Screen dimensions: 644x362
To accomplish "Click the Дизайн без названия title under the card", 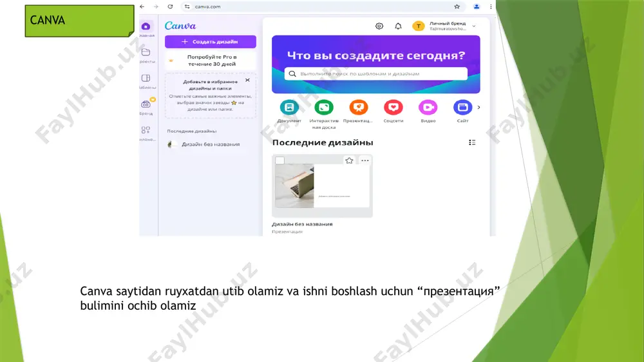I will point(302,224).
